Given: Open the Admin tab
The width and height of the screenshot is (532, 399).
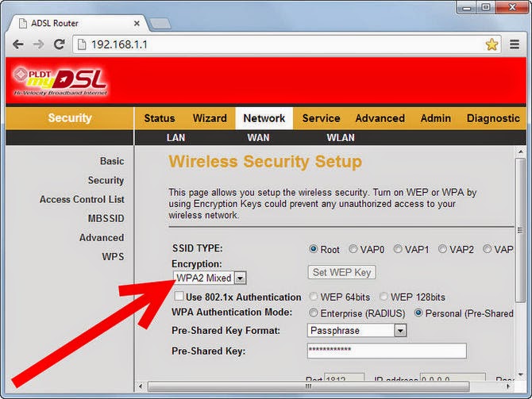Looking at the screenshot, I should (x=436, y=118).
